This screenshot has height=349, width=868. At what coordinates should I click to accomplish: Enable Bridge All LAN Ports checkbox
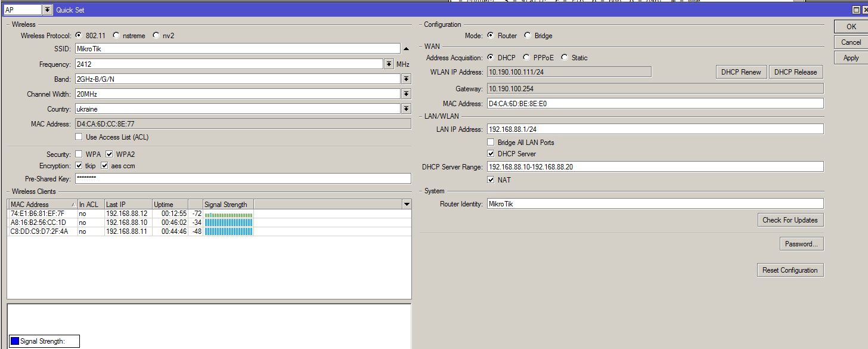click(x=491, y=143)
